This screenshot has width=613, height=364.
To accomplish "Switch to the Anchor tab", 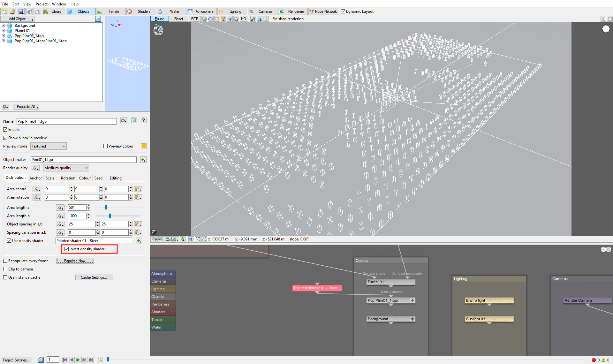I will point(35,178).
